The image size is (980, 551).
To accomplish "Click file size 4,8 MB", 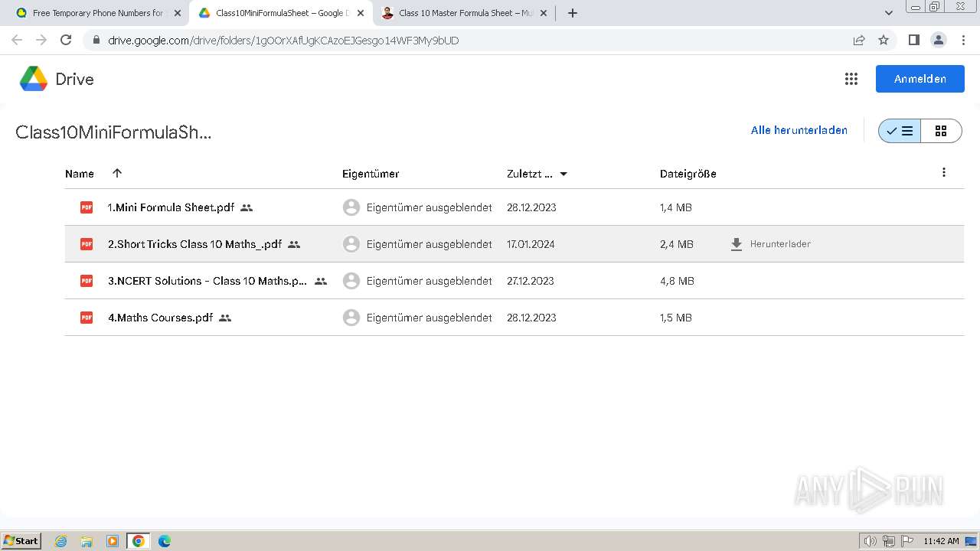I will [677, 281].
